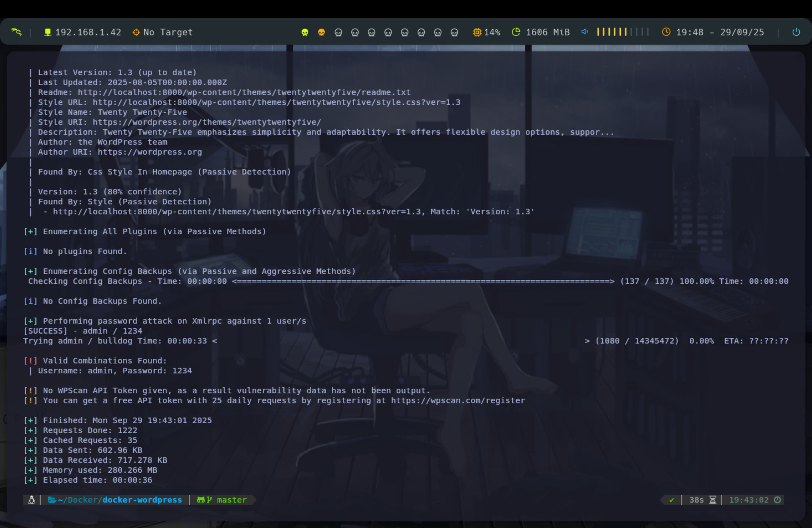Click the memory usage pie icon
812x528 pixels.
[x=516, y=32]
